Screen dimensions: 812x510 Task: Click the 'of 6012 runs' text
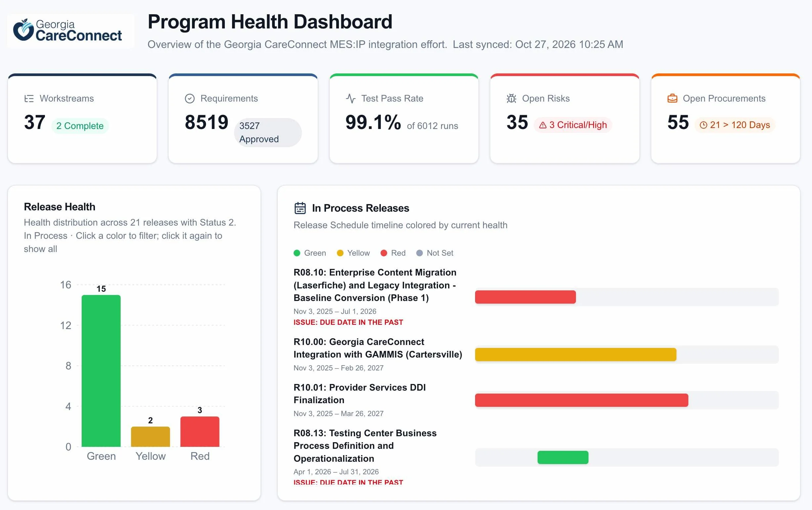coord(432,126)
